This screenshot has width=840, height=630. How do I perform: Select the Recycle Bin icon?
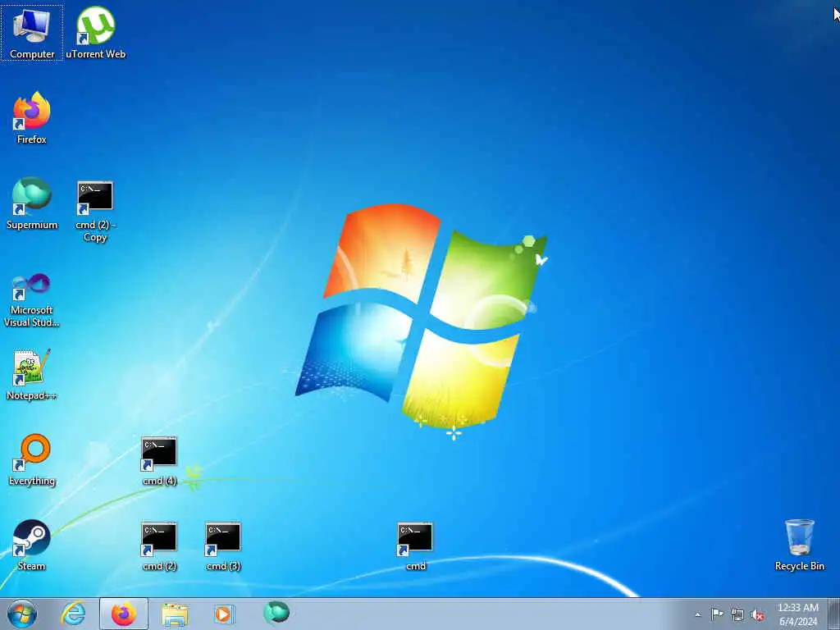(x=799, y=545)
